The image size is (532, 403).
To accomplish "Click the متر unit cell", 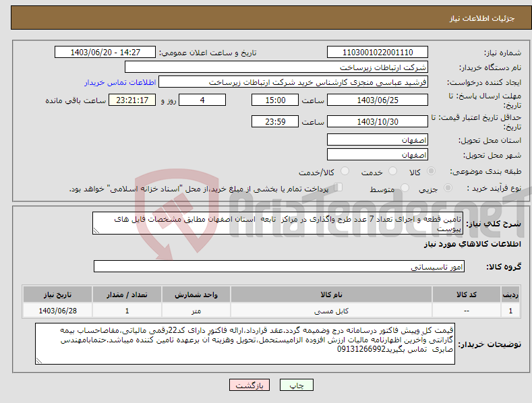I will coord(196,311).
